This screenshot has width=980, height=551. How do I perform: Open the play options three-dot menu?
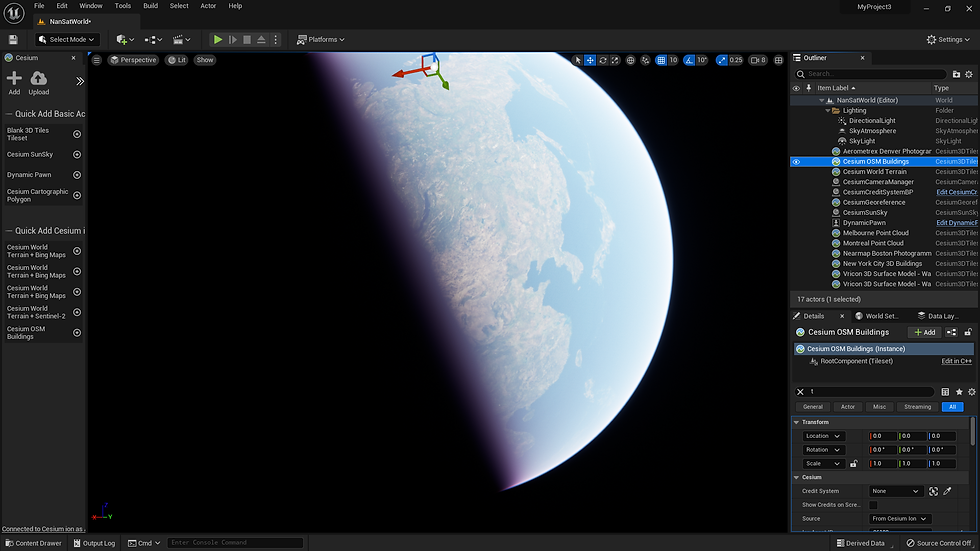(276, 39)
